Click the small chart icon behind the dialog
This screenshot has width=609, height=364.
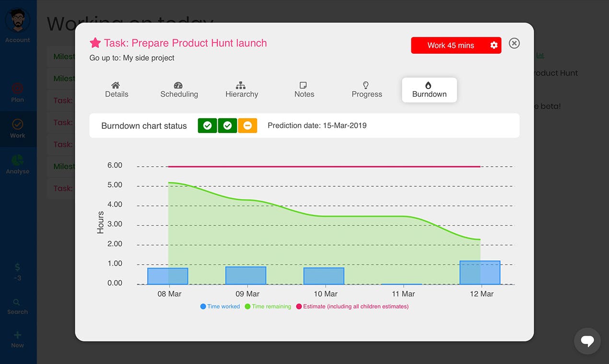pyautogui.click(x=540, y=56)
